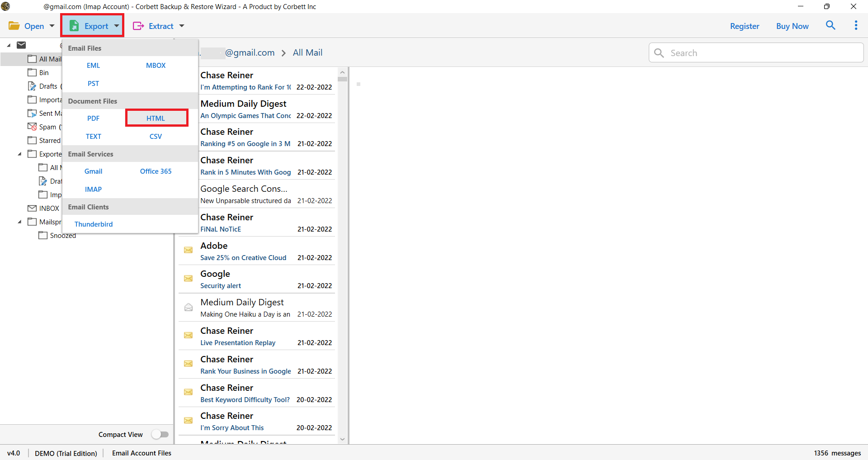The image size is (868, 460).
Task: Choose EML from Email Files
Action: [x=94, y=65]
